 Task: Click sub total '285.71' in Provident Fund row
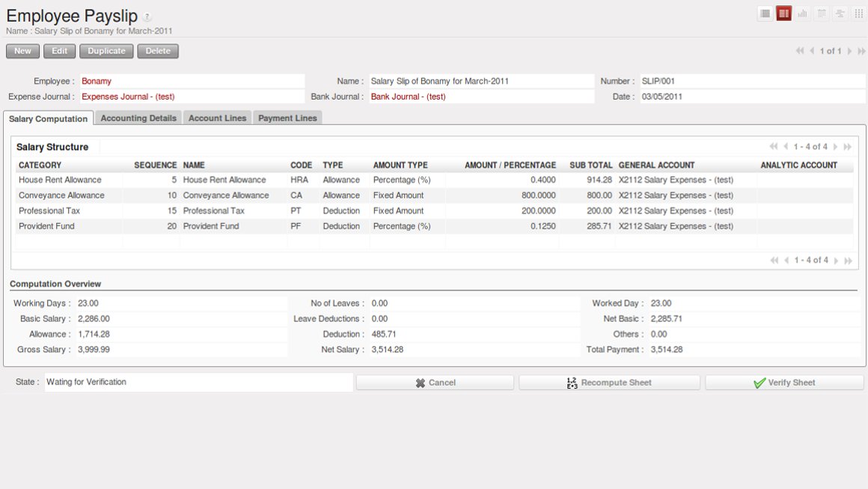click(599, 226)
